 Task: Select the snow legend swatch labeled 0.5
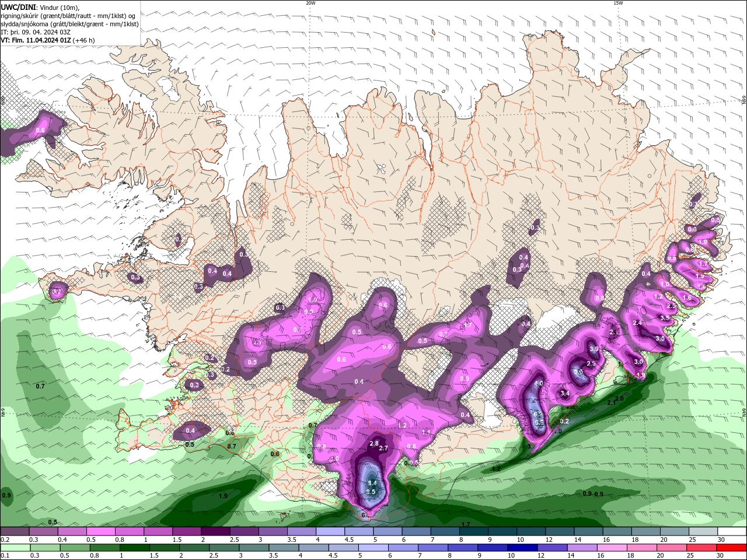coord(100,531)
